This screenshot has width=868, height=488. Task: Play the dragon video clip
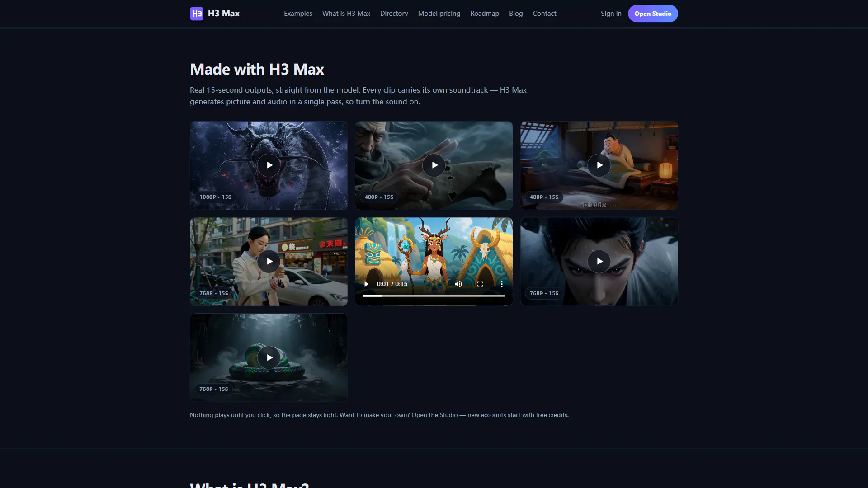[269, 165]
